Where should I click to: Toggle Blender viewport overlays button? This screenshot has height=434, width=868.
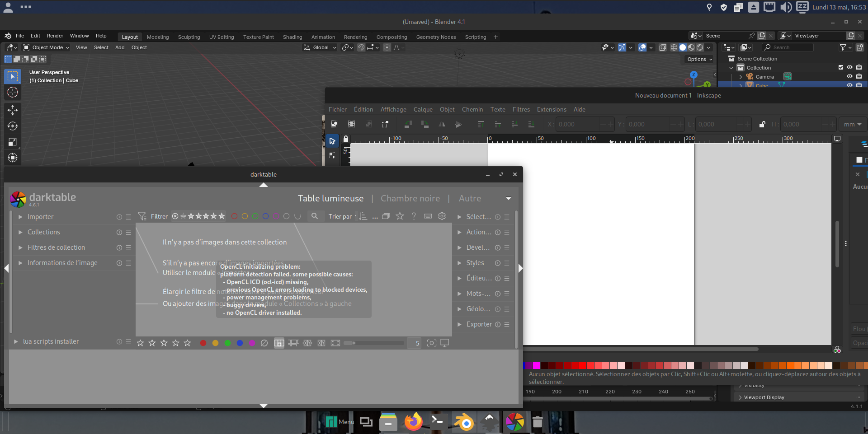642,47
